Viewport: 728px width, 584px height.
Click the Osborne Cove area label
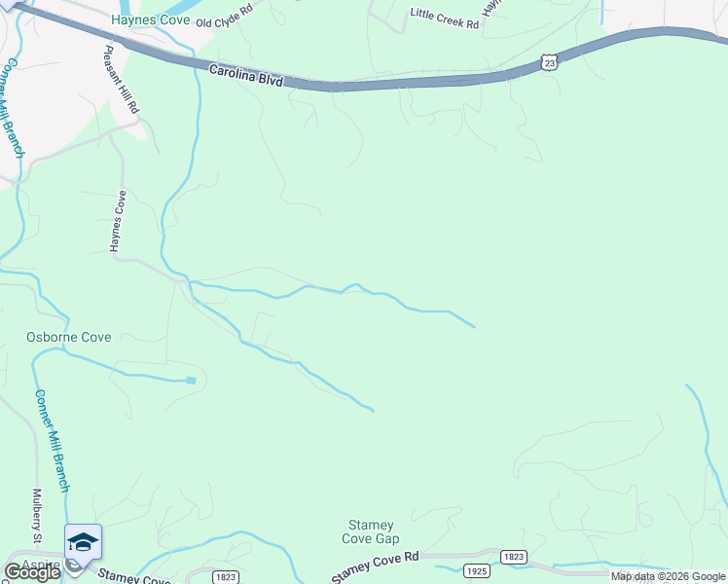[69, 337]
